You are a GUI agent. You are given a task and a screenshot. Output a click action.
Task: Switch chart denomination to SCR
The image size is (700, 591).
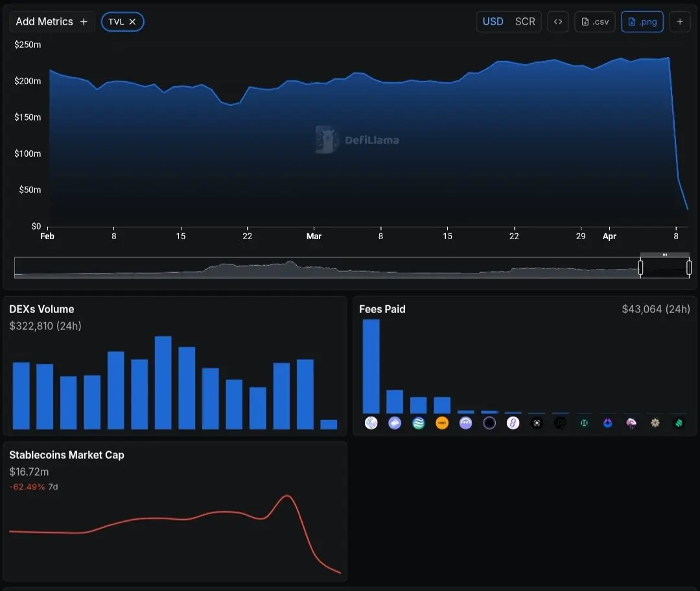(525, 22)
